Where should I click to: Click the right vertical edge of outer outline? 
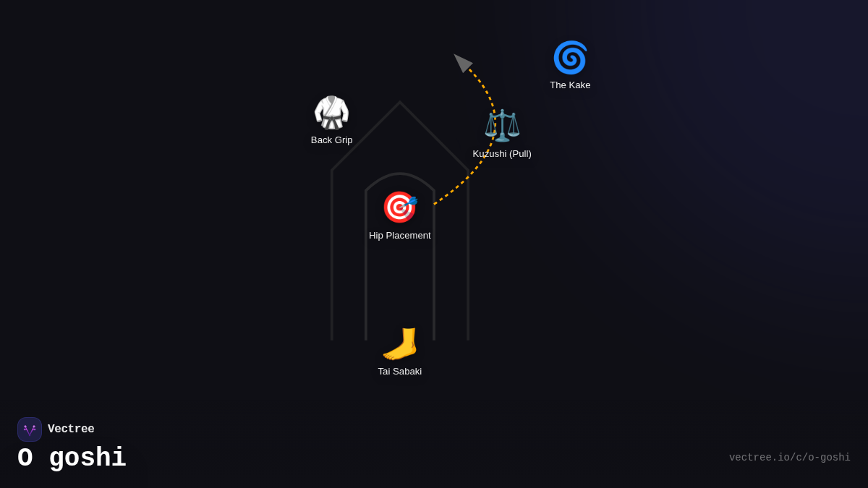pyautogui.click(x=468, y=260)
